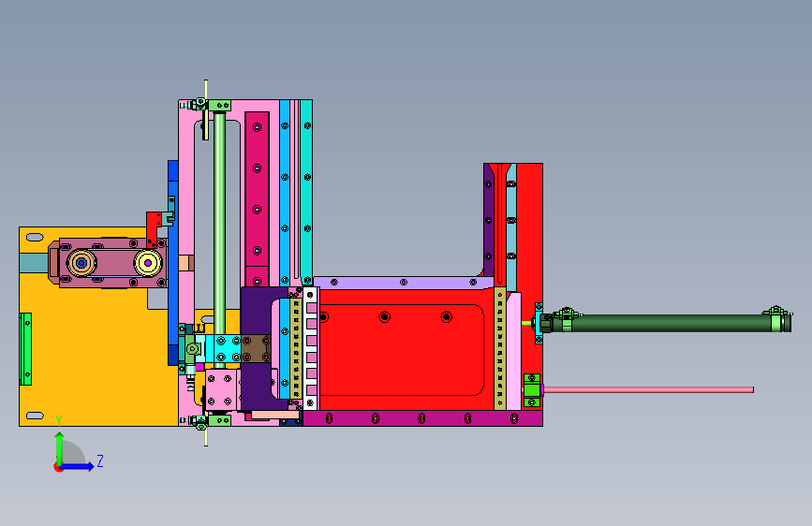Select the green clamp block at the tower top
This screenshot has width=812, height=526.
pos(219,106)
